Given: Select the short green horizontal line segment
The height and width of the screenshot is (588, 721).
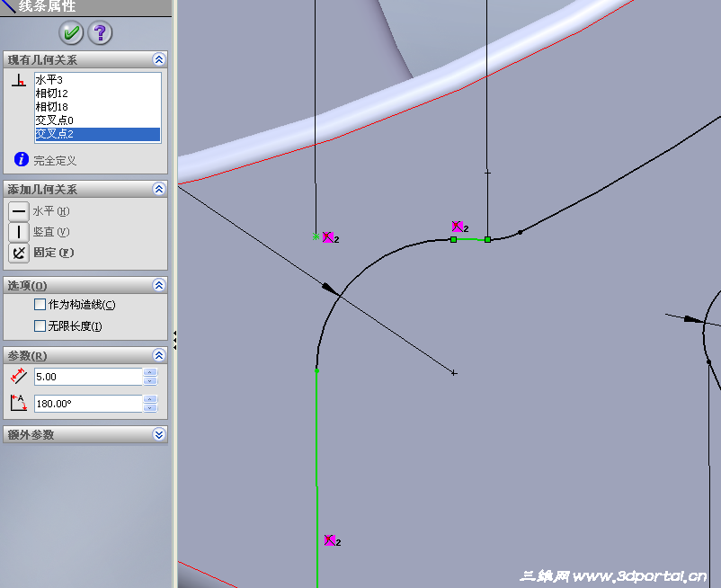Looking at the screenshot, I should pos(470,239).
